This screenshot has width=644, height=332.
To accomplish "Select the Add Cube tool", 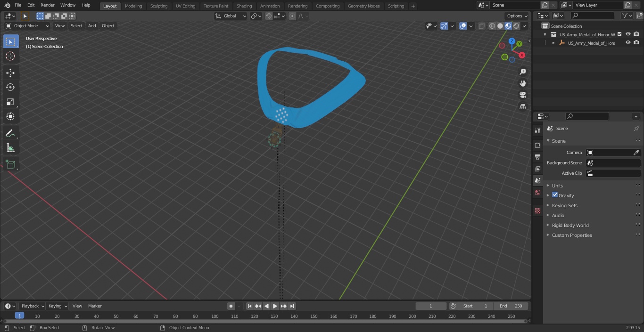I will pos(10,165).
